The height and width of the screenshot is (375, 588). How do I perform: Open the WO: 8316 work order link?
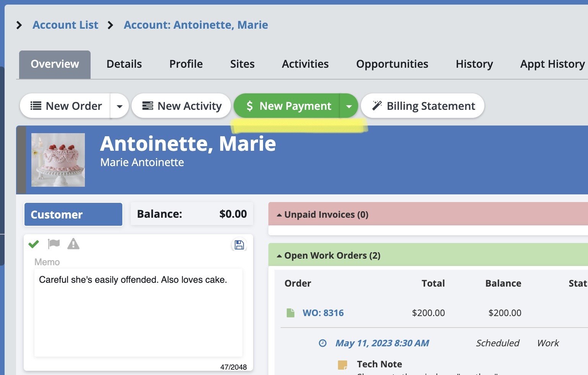(323, 313)
